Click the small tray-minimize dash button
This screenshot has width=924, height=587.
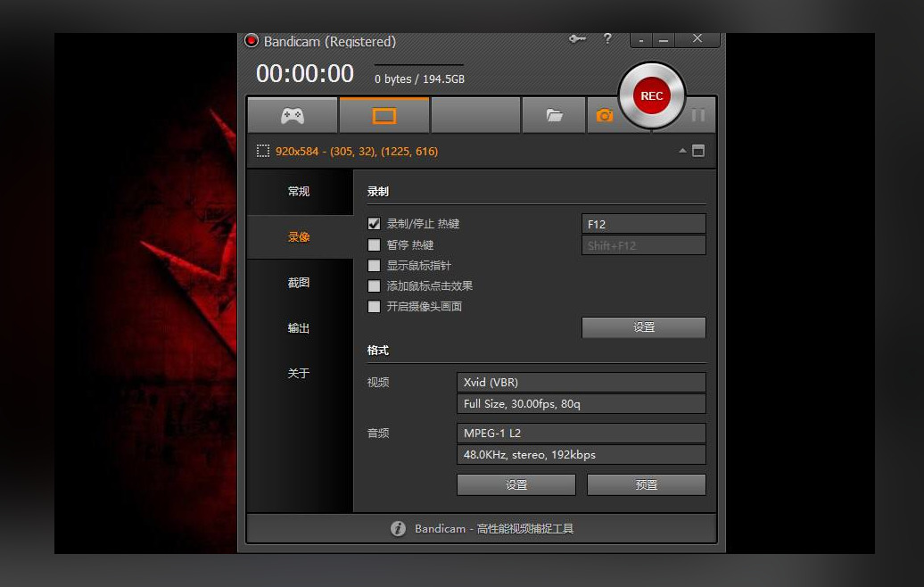pyautogui.click(x=641, y=40)
